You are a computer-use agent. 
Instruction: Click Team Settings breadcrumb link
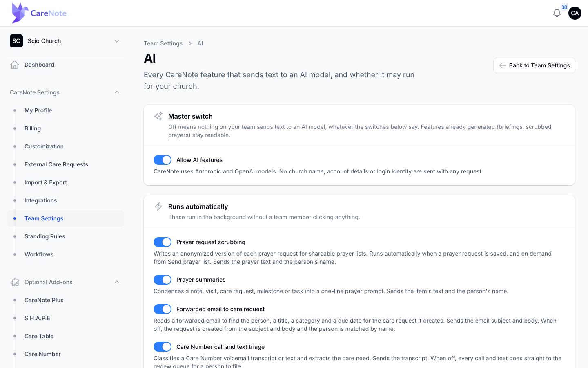pos(163,43)
